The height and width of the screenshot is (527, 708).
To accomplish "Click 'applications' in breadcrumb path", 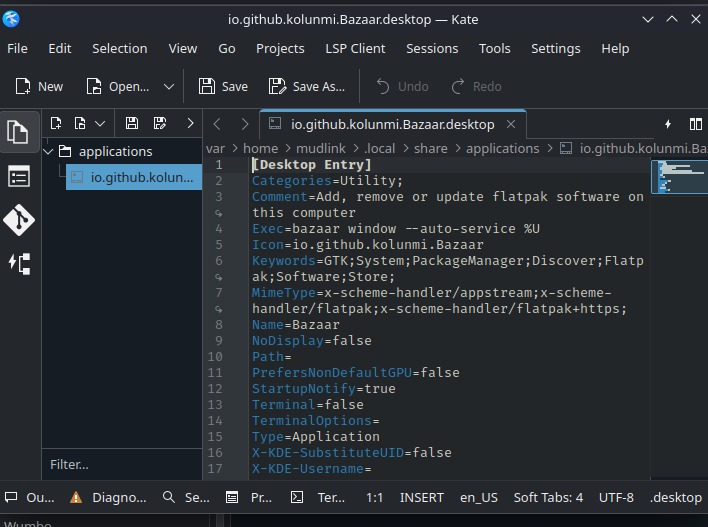I will pos(503,148).
